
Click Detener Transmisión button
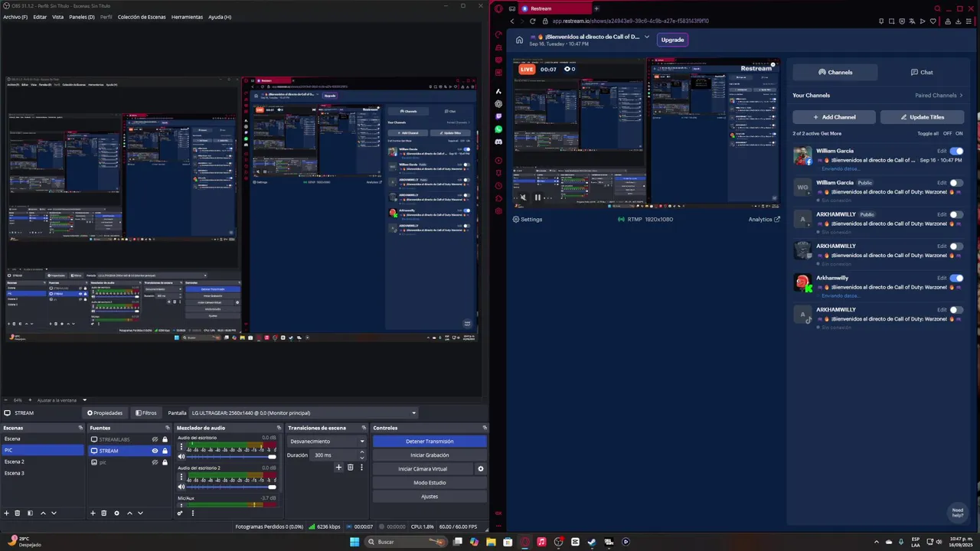pos(430,442)
